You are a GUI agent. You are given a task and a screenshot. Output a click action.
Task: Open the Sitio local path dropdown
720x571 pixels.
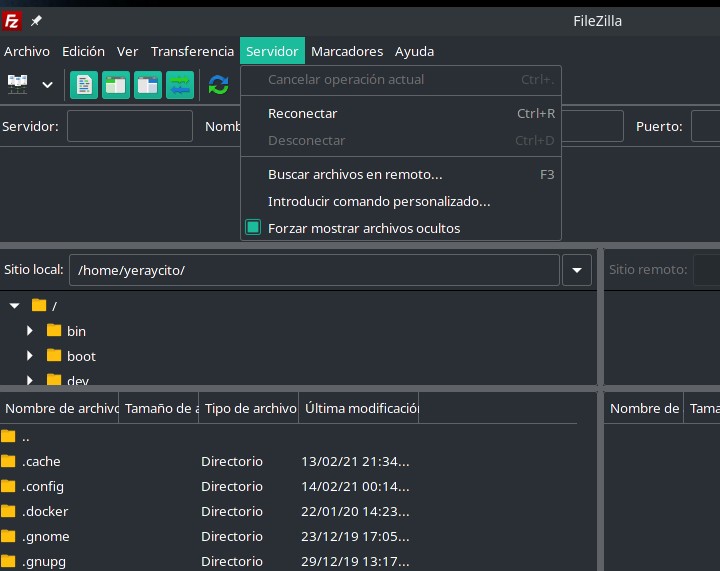(x=577, y=270)
